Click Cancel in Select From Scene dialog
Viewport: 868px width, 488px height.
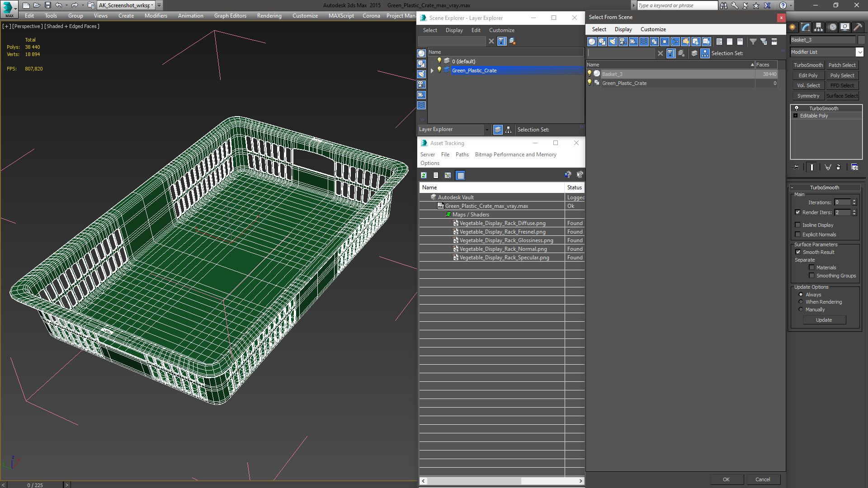point(763,479)
